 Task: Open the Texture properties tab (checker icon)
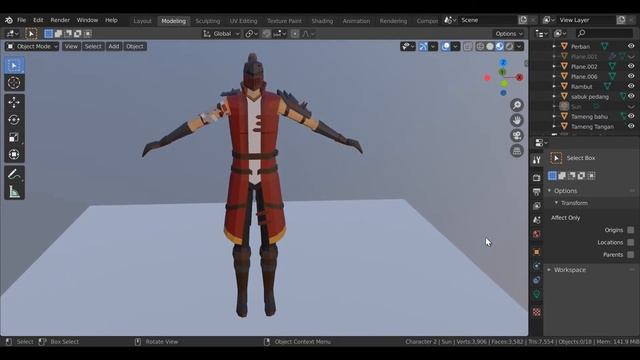tap(537, 312)
